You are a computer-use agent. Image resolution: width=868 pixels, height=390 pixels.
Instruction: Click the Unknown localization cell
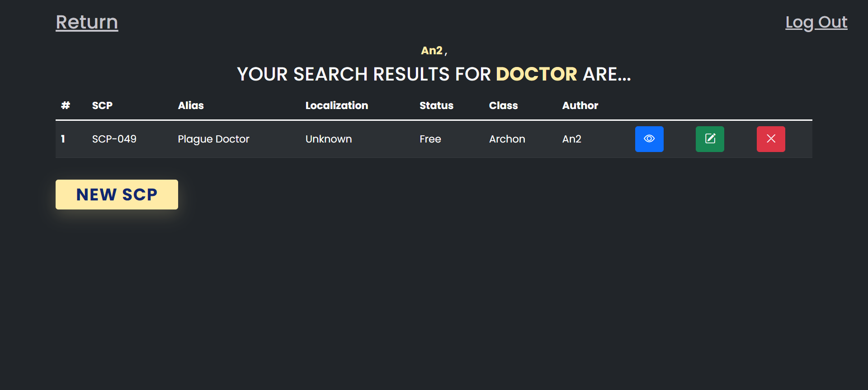(x=329, y=139)
